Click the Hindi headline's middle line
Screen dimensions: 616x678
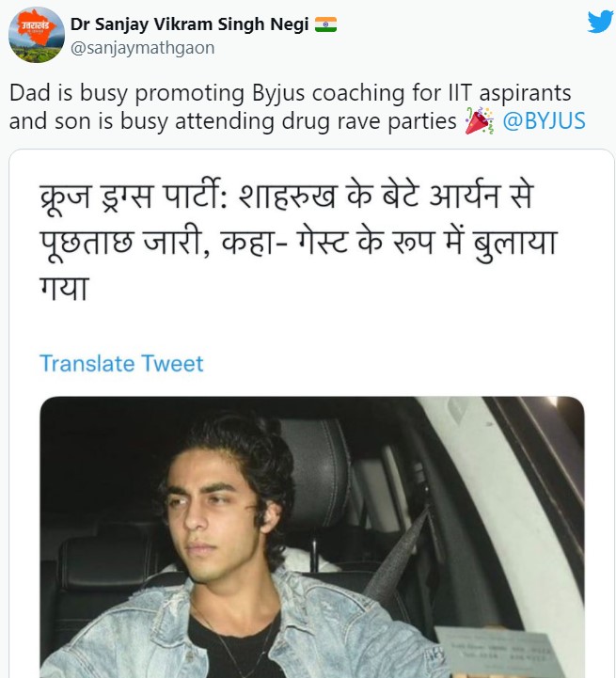(x=302, y=244)
